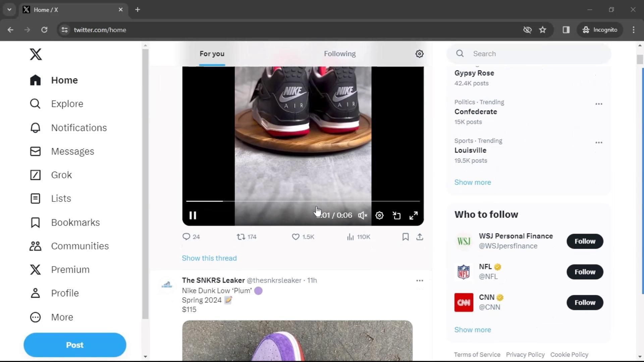This screenshot has height=362, width=644.
Task: Open picture-in-picture for the video
Action: pyautogui.click(x=396, y=216)
